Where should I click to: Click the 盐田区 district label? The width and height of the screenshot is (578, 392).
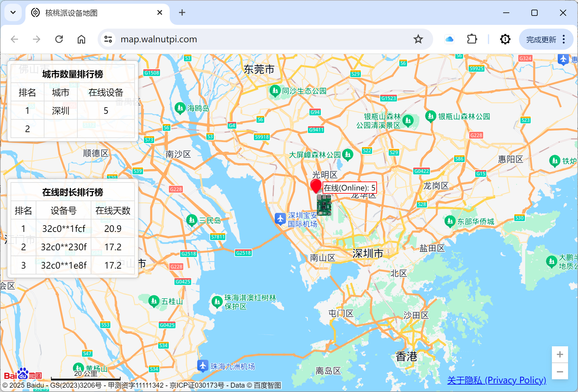pyautogui.click(x=432, y=248)
